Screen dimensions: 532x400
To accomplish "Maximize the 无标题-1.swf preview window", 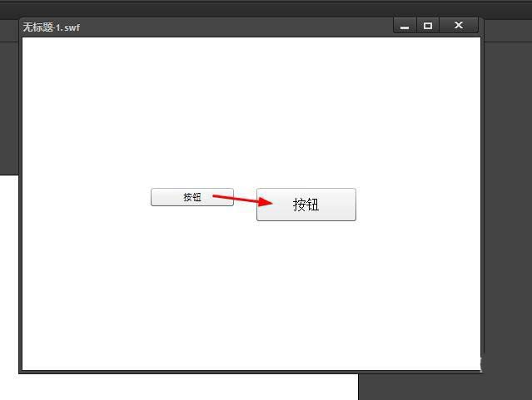I will (x=428, y=26).
